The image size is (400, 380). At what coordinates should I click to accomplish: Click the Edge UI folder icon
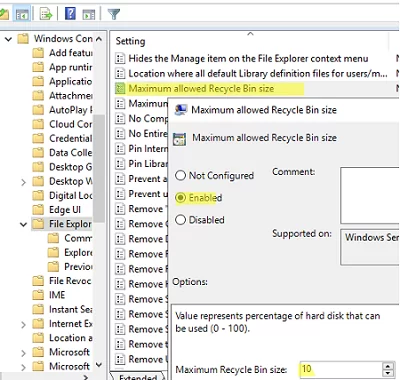click(x=38, y=209)
